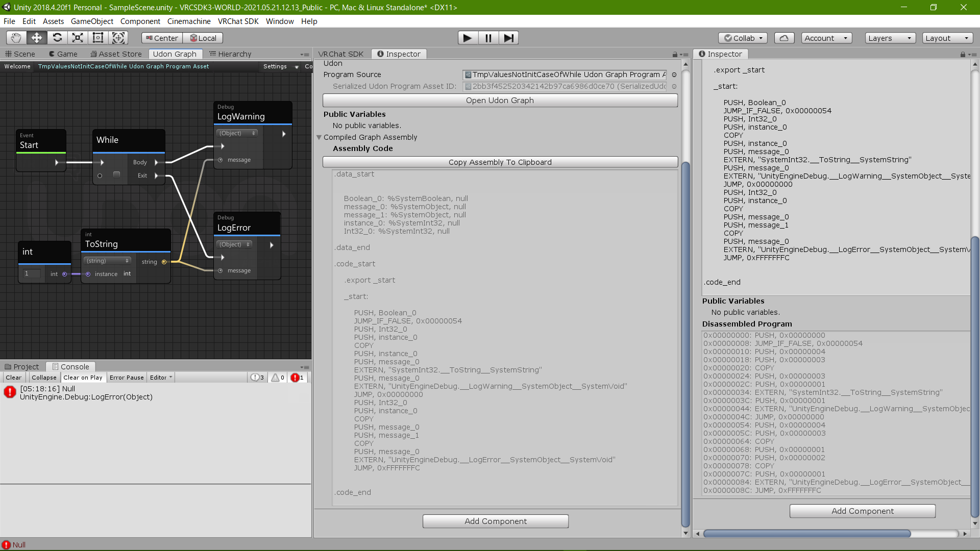The width and height of the screenshot is (980, 551).
Task: Select the Move tool
Action: pos(37,38)
